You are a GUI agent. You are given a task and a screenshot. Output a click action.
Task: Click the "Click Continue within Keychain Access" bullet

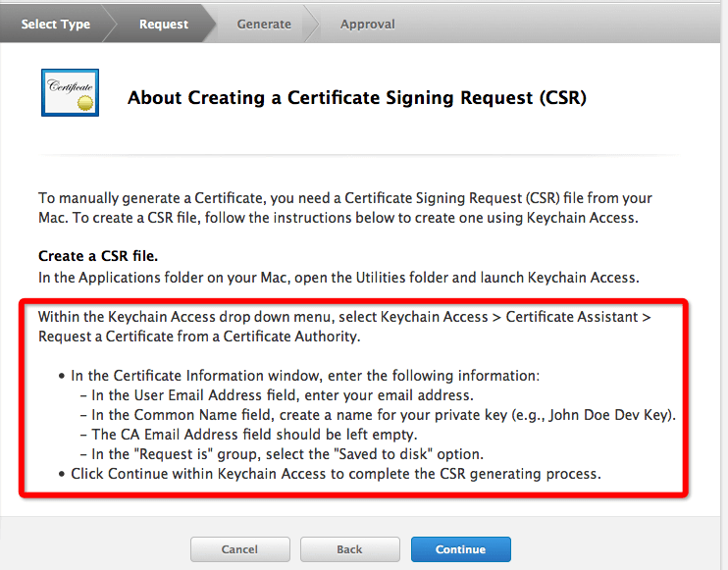(x=333, y=473)
